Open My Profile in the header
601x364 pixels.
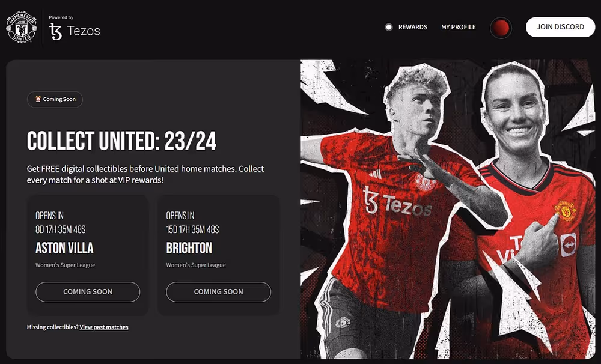(x=459, y=27)
